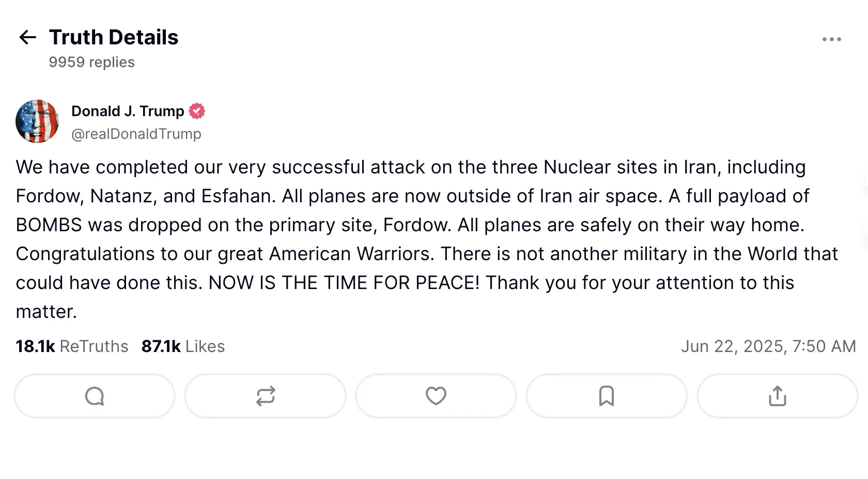Screen dimensions: 868x479
Task: Click the post's first line of text
Action: (x=410, y=167)
